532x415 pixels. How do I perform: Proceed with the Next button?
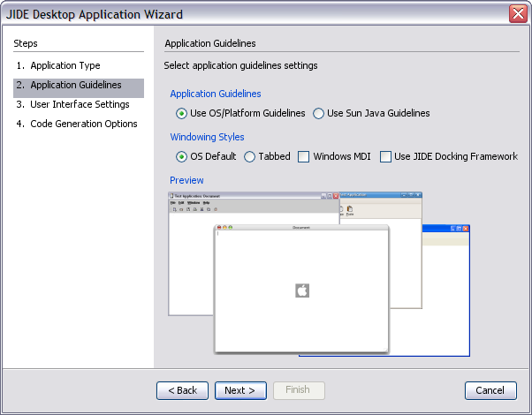pyautogui.click(x=240, y=390)
